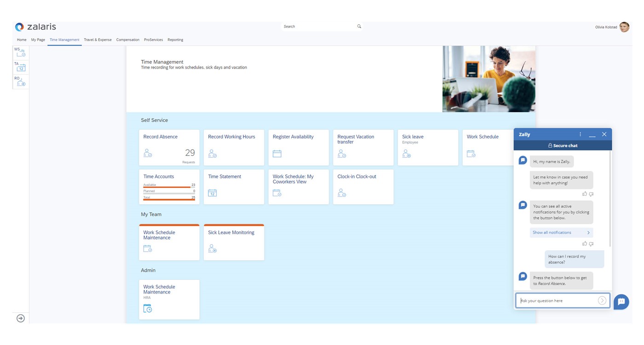Open the Reporting tab
The width and height of the screenshot is (644, 345).
175,40
